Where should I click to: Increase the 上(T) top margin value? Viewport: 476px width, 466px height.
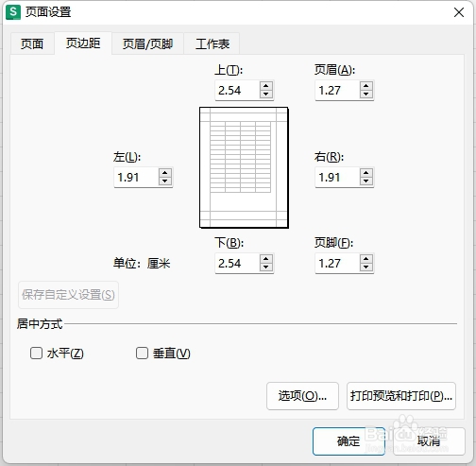tap(266, 86)
